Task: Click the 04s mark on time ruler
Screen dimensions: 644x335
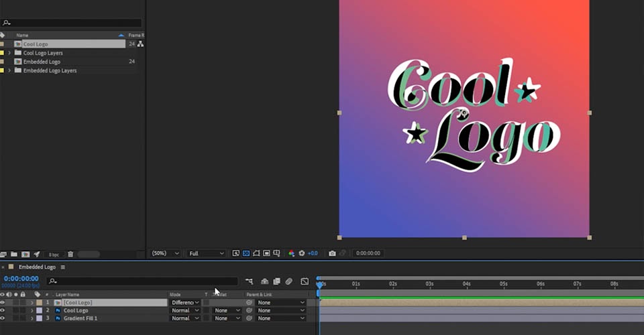Action: click(x=467, y=284)
